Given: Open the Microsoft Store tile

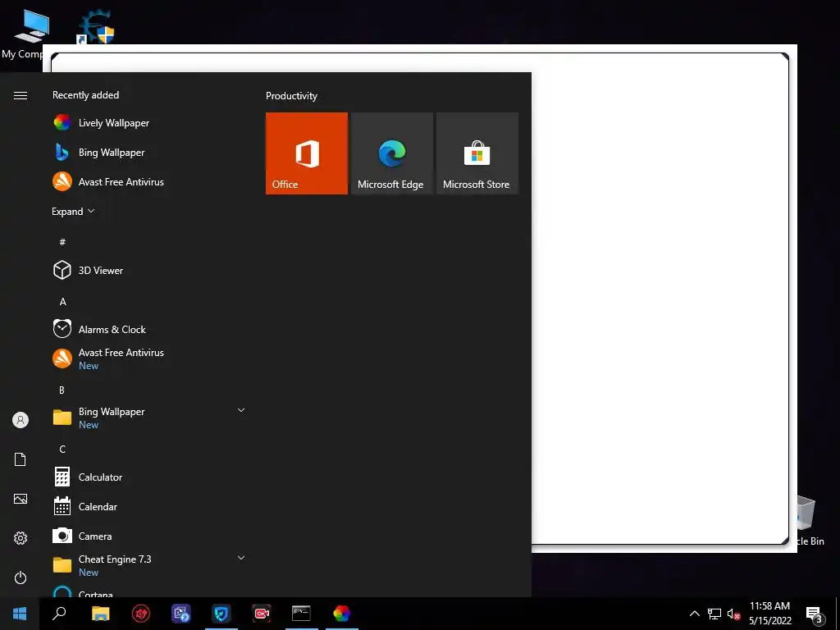Looking at the screenshot, I should point(477,153).
